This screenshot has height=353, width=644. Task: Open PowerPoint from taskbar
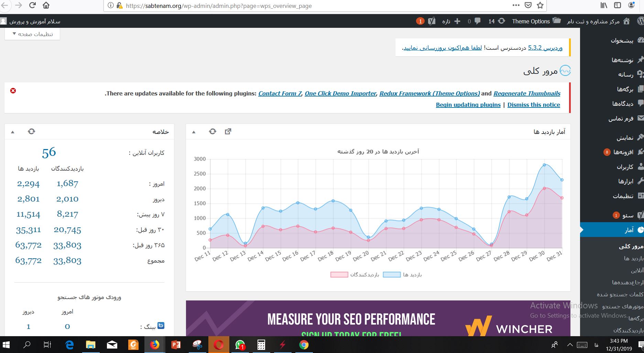tap(176, 345)
